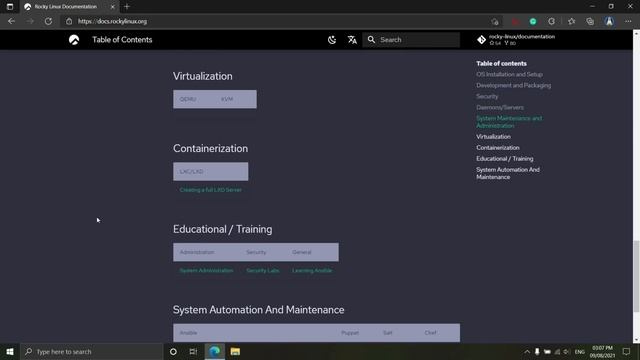Click the Administration column header in training table

click(x=197, y=252)
